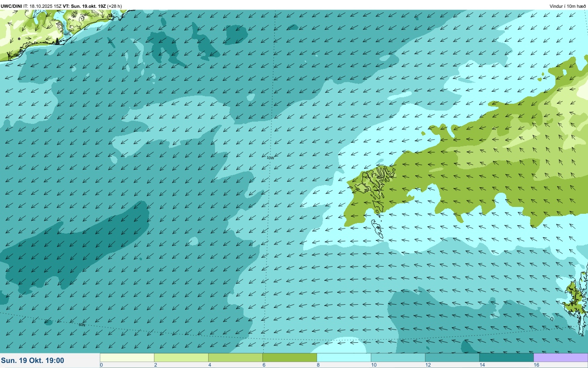
Task: Click the legend value '0'
Action: coord(101,365)
